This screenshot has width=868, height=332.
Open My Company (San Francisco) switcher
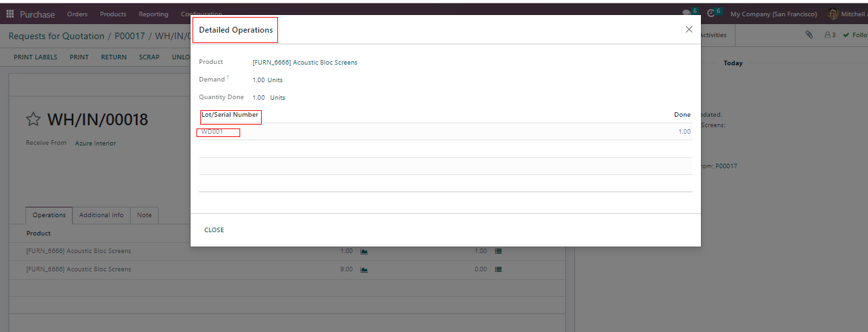click(x=773, y=14)
